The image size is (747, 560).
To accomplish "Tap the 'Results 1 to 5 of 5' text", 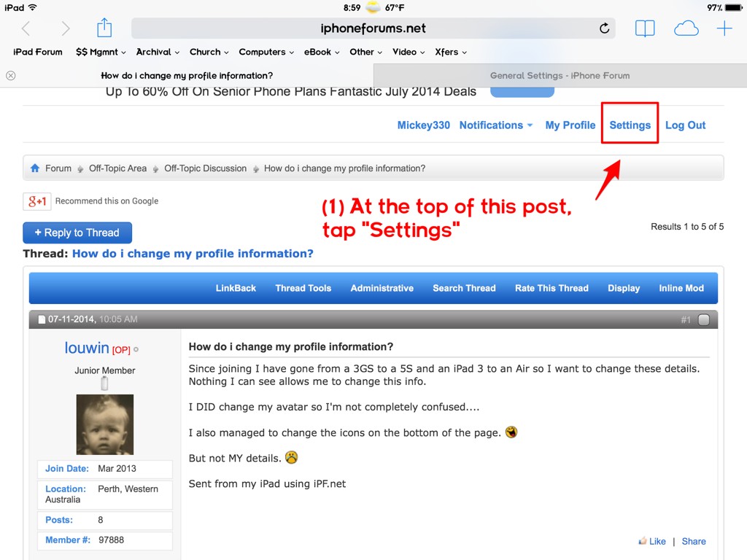I will (687, 227).
